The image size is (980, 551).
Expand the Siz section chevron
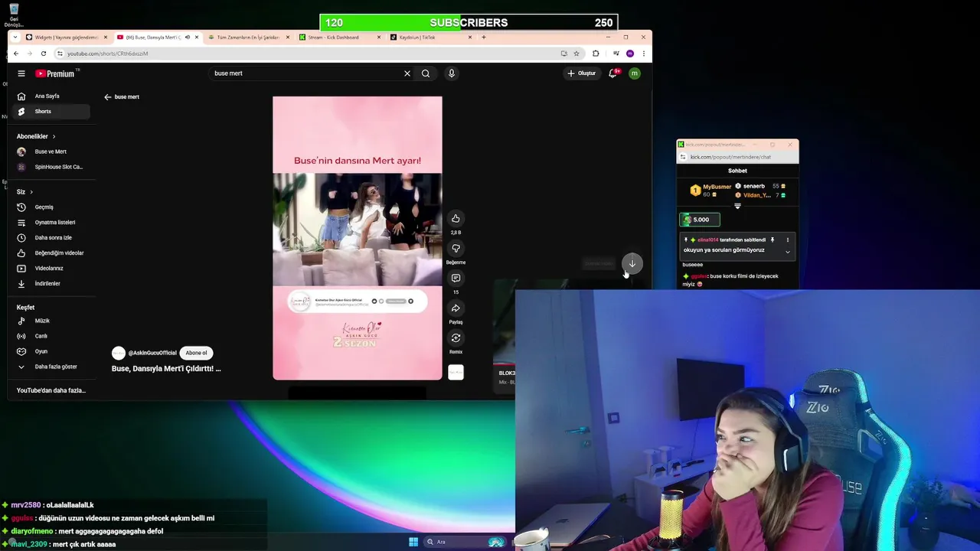click(x=31, y=192)
